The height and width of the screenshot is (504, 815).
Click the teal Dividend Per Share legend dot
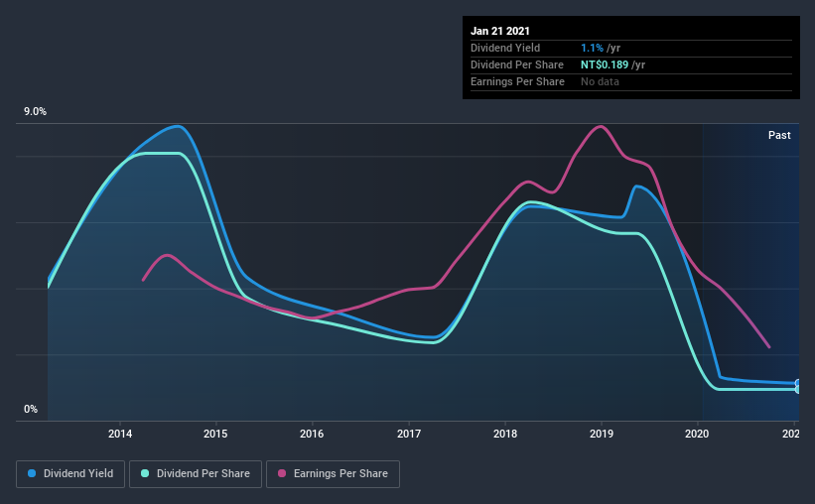(145, 473)
